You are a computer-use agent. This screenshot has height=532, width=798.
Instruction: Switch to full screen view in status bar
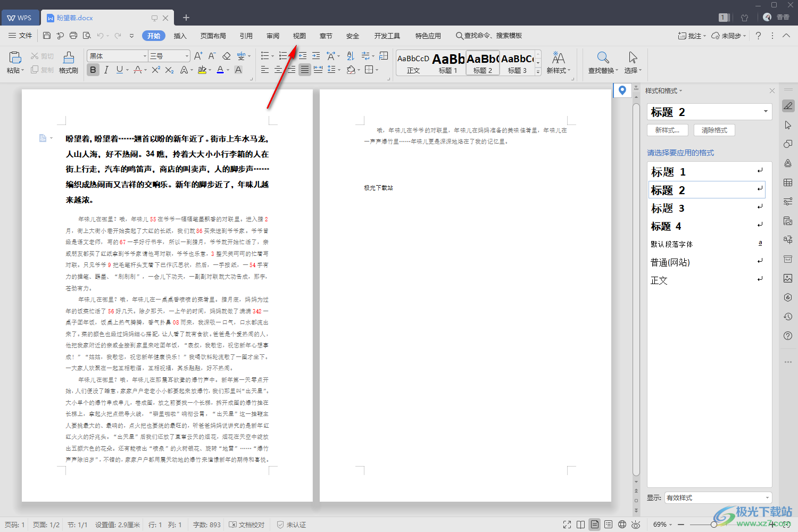coord(567,525)
